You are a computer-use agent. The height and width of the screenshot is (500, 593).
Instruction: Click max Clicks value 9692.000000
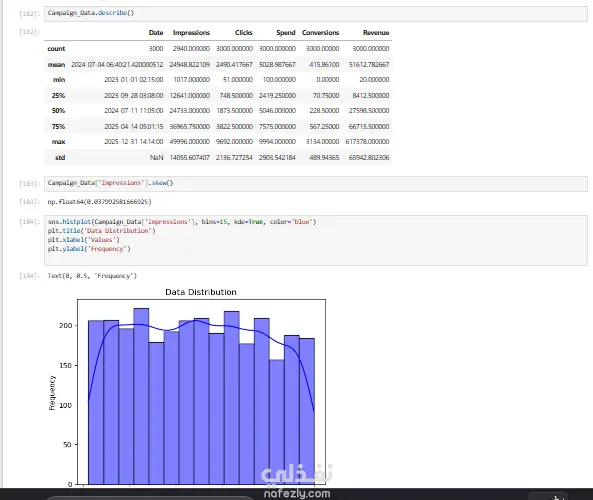click(x=234, y=142)
